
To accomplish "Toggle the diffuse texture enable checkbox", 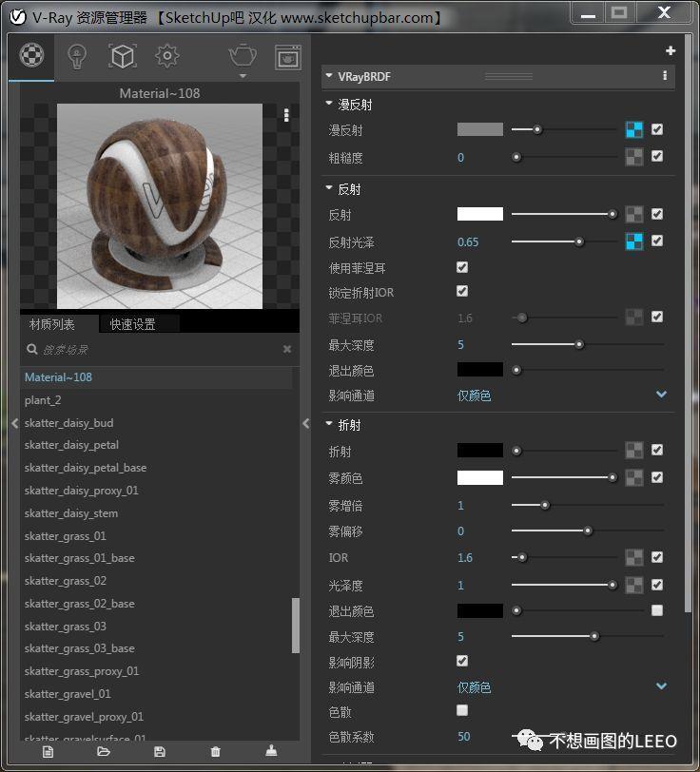I will (657, 129).
